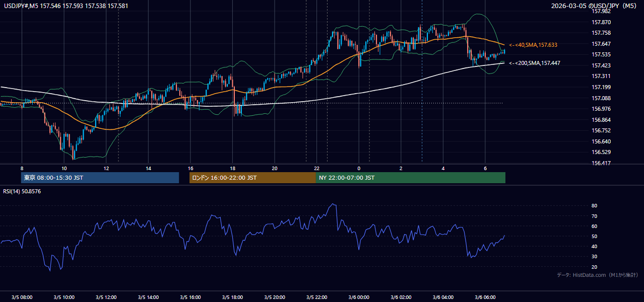Click price axis label 157.535

[601, 54]
